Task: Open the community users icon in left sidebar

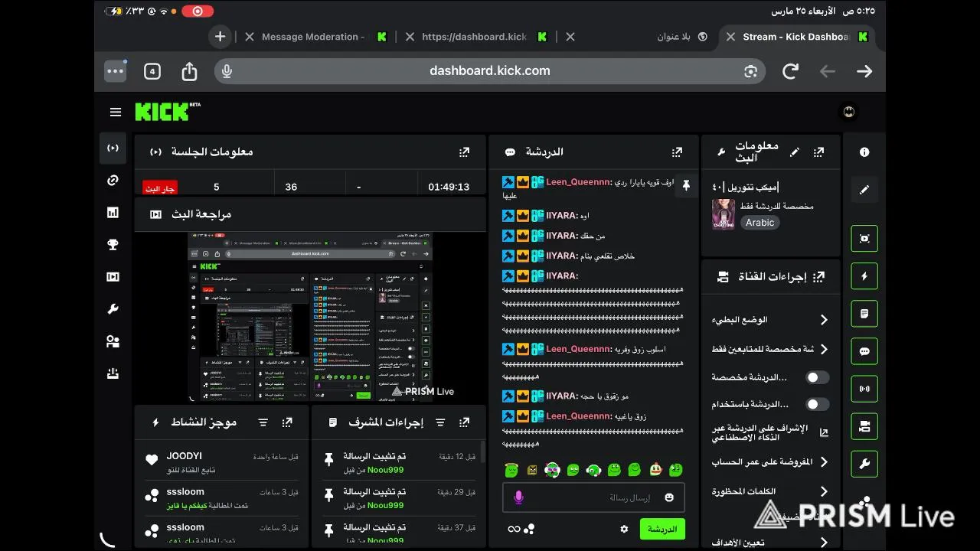Action: (113, 341)
